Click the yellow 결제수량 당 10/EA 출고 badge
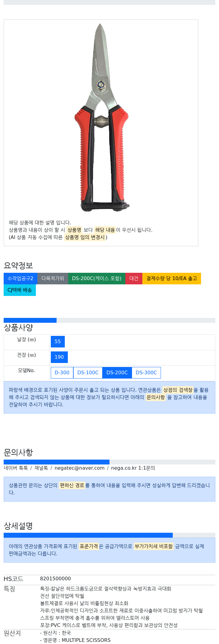The image size is (219, 644). tap(172, 279)
